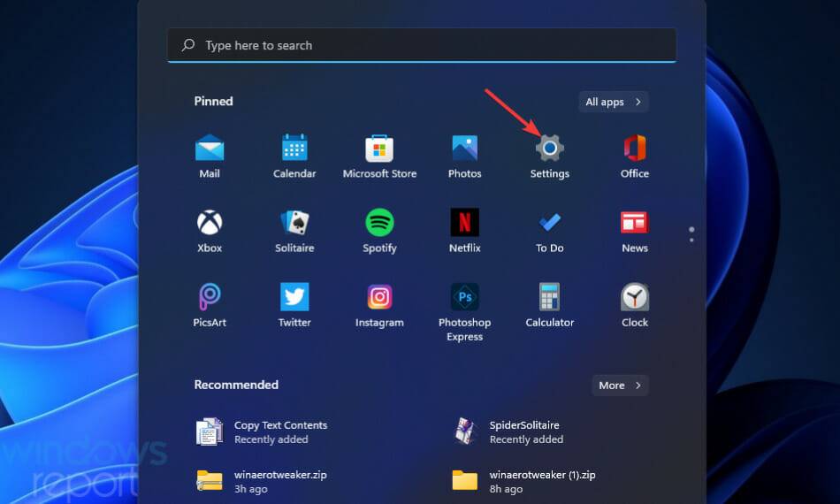
Task: Open winaerotweaker (1).zip added 8h ago
Action: (x=524, y=481)
